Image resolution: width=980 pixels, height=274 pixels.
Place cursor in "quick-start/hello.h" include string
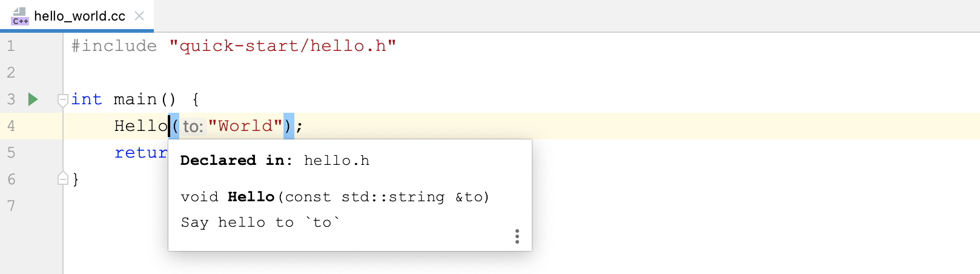pos(283,46)
